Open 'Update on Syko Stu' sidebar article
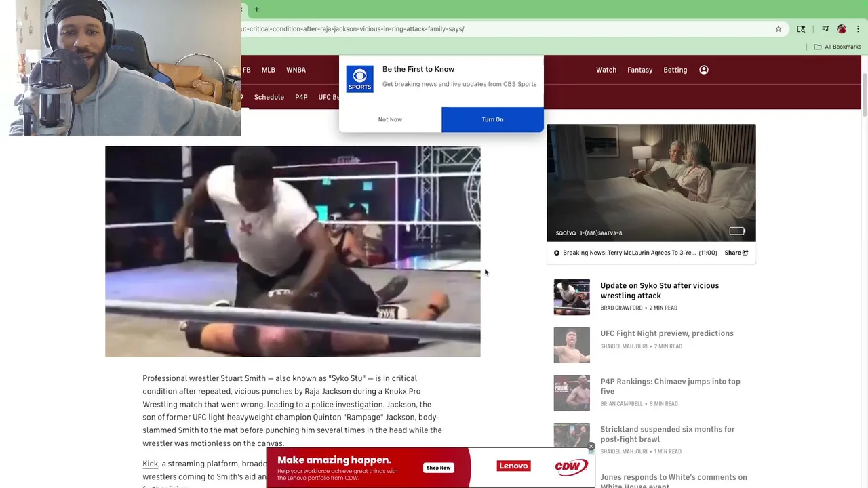868x488 pixels. point(659,290)
